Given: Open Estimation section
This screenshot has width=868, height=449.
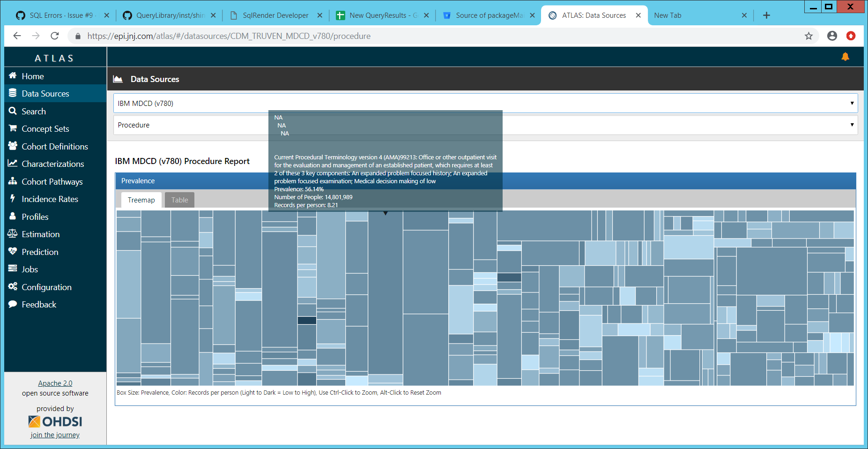Looking at the screenshot, I should point(41,234).
